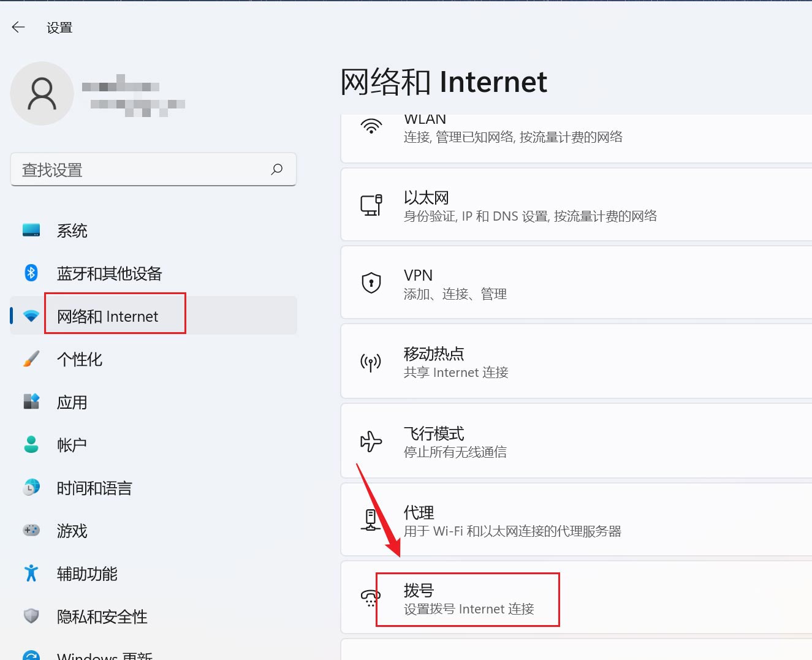Click the 游戏 gaming icon

click(x=31, y=531)
